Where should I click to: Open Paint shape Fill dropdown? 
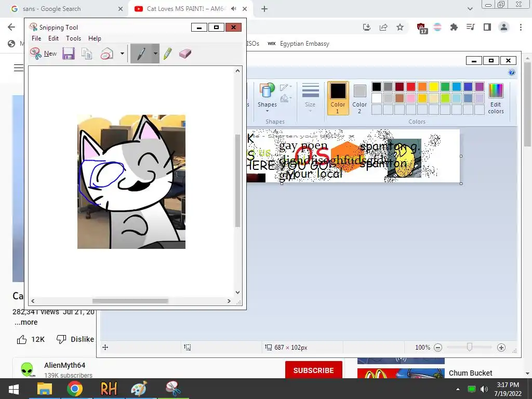286,99
